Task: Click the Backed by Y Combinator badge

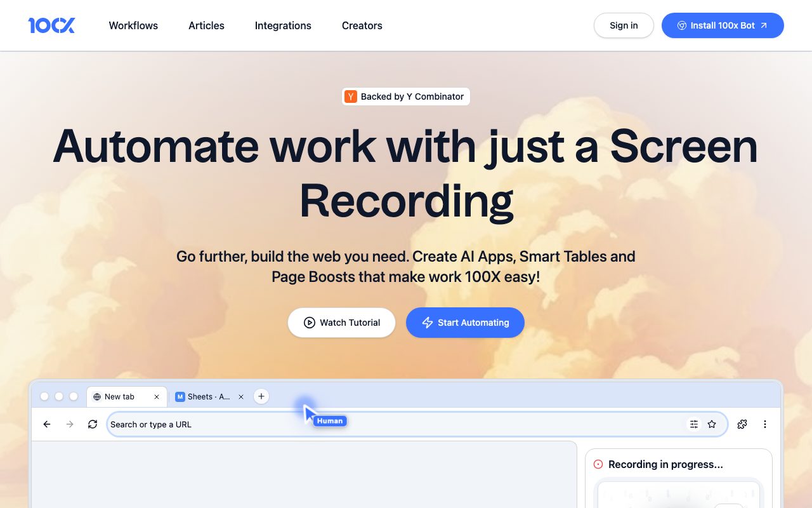Action: [x=406, y=97]
